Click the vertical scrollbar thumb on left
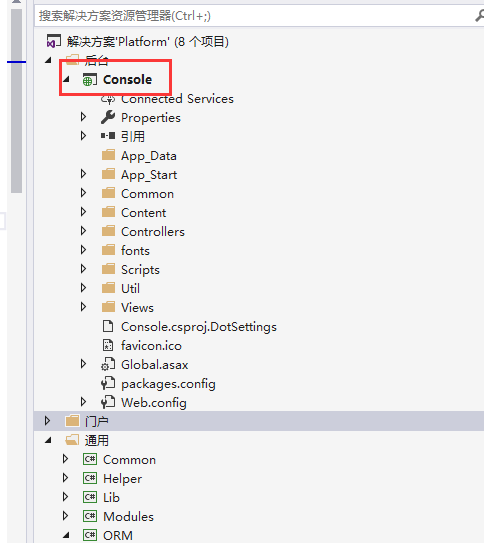The image size is (484, 543). pos(16,101)
